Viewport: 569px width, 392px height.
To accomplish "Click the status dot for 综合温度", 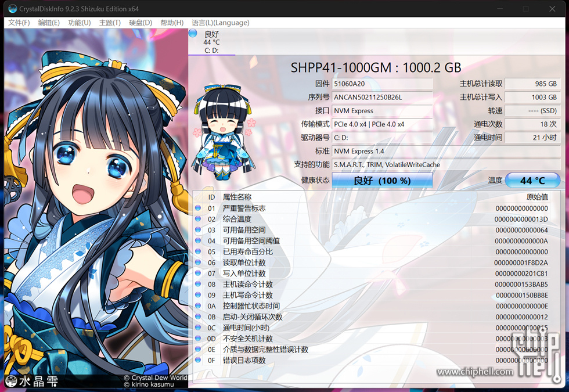I will [x=198, y=219].
